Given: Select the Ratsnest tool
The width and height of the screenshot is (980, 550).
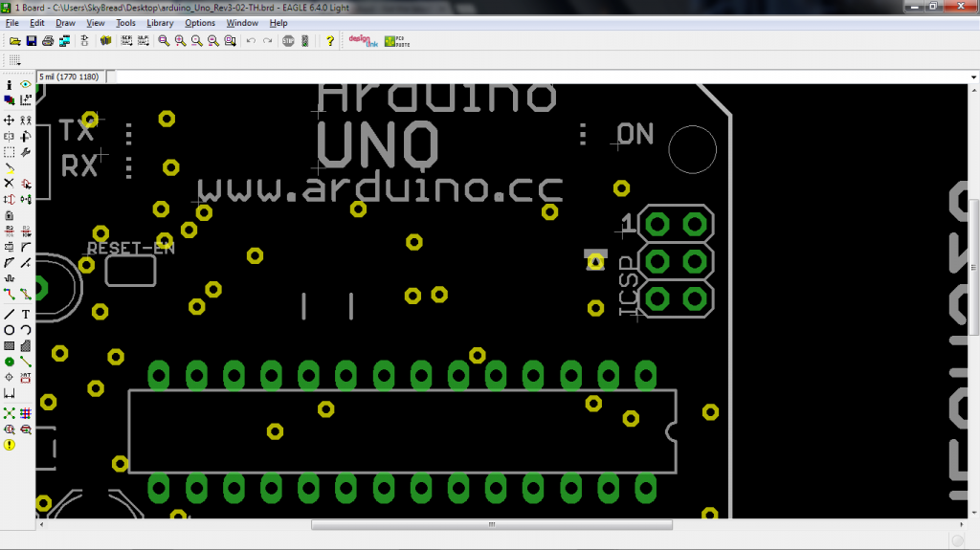Looking at the screenshot, I should (9, 413).
